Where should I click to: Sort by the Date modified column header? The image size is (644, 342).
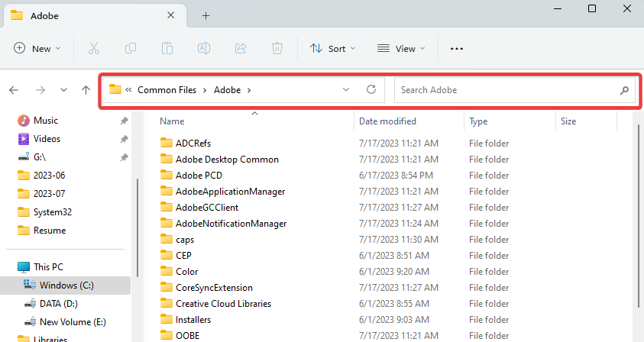(387, 121)
